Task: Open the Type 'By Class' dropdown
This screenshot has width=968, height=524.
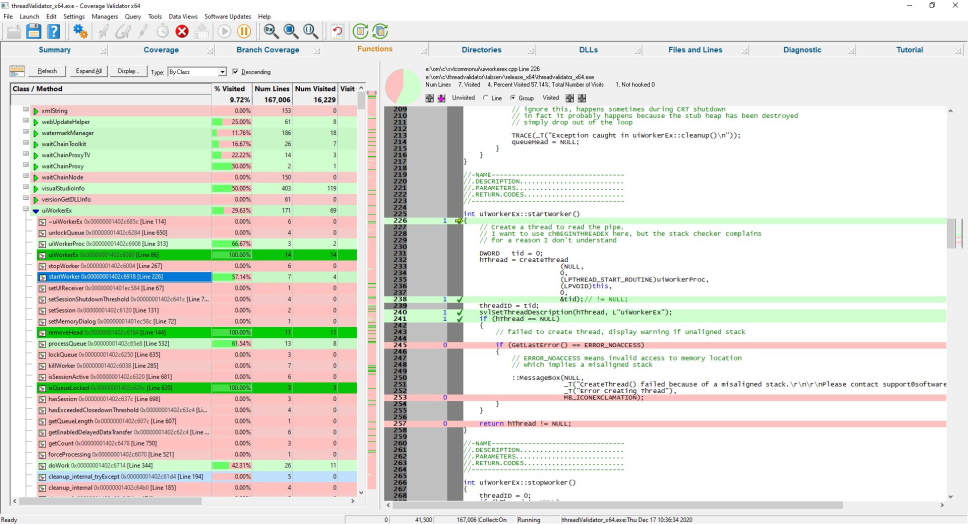Action: point(196,72)
